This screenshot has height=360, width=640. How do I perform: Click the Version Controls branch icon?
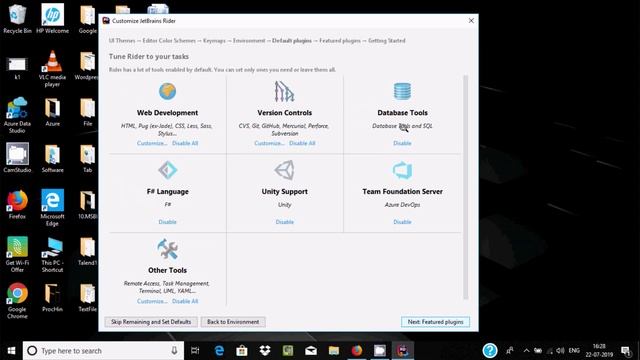point(284,91)
